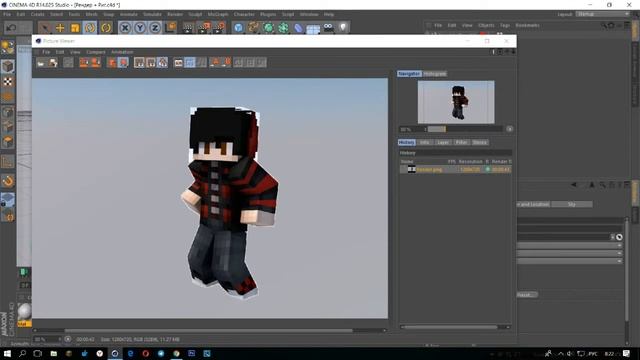
Task: Open the Bookmarks menu in Object Manager
Action: pos(527,25)
